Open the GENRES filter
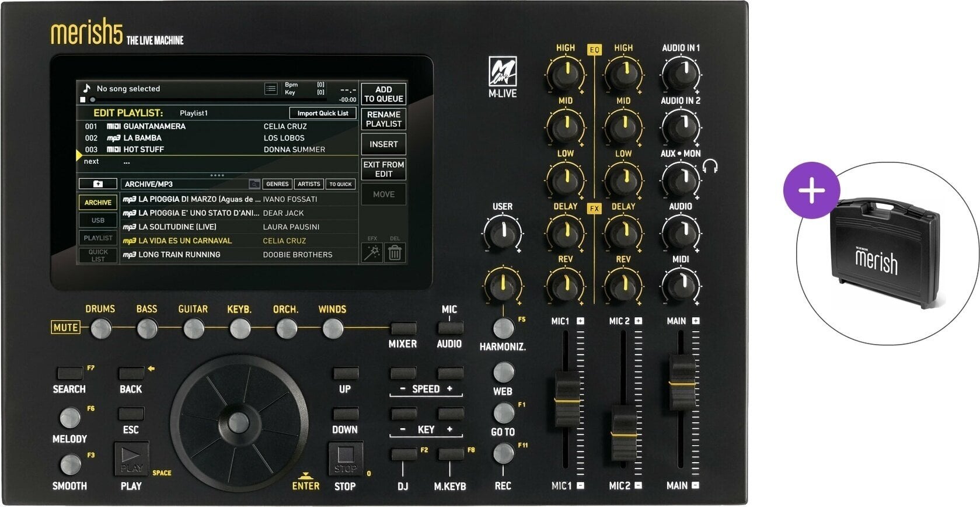 [x=277, y=184]
